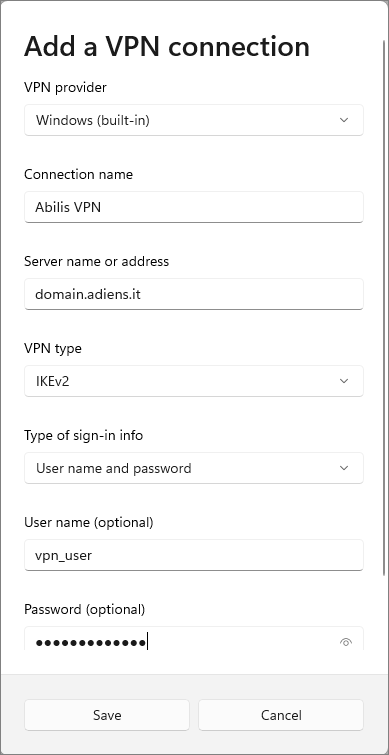Click inside the masked password field
The height and width of the screenshot is (755, 389).
[x=183, y=639]
